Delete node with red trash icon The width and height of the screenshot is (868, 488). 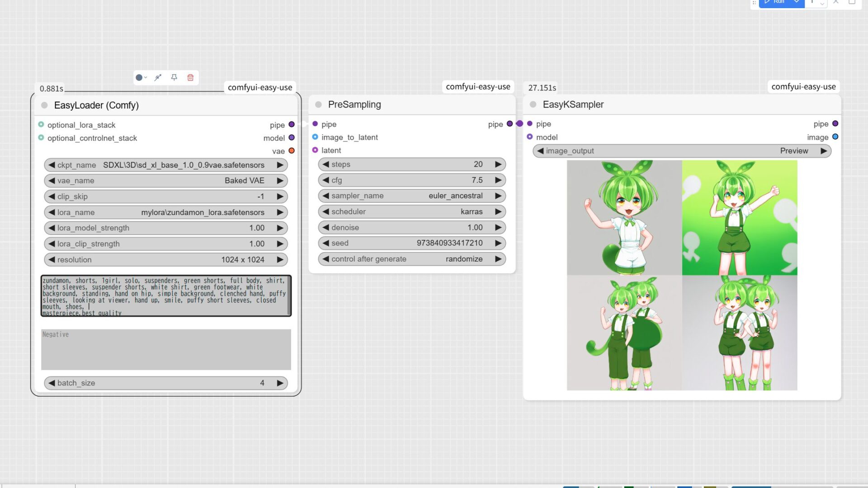click(190, 78)
